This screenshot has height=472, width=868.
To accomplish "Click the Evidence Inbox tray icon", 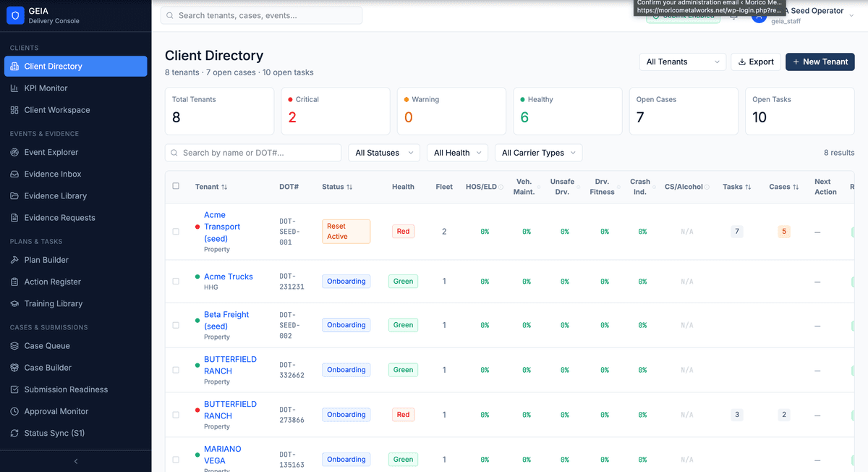I will (x=15, y=174).
